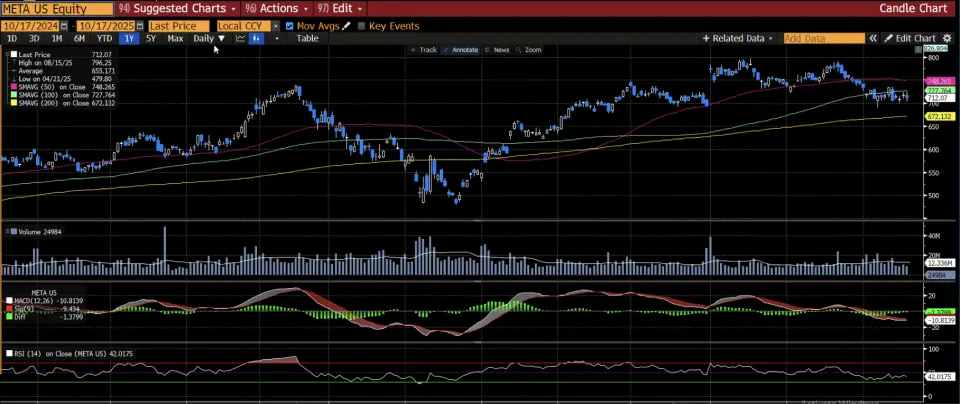Click the Add Data input field
Screen dimensions: 960x404
coord(823,38)
